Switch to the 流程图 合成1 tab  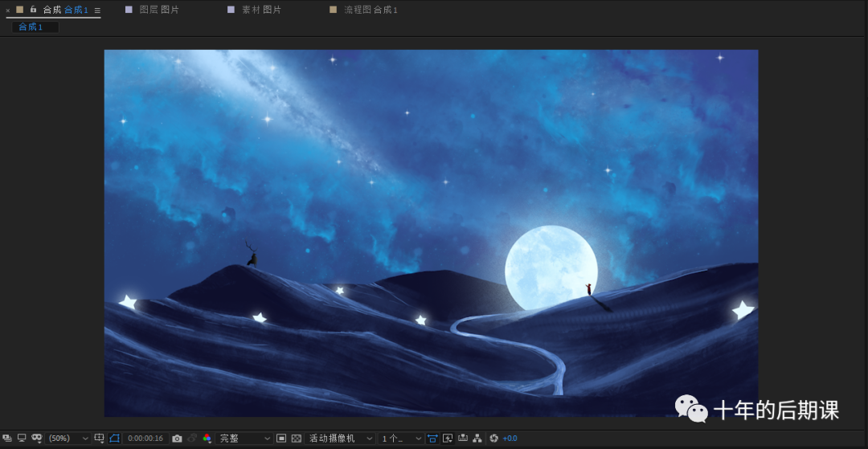pos(370,10)
